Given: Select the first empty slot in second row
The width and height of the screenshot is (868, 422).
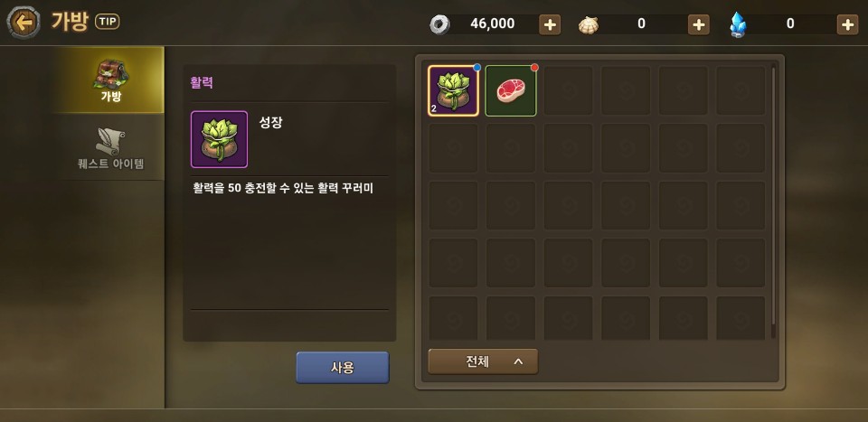Looking at the screenshot, I should pos(453,148).
